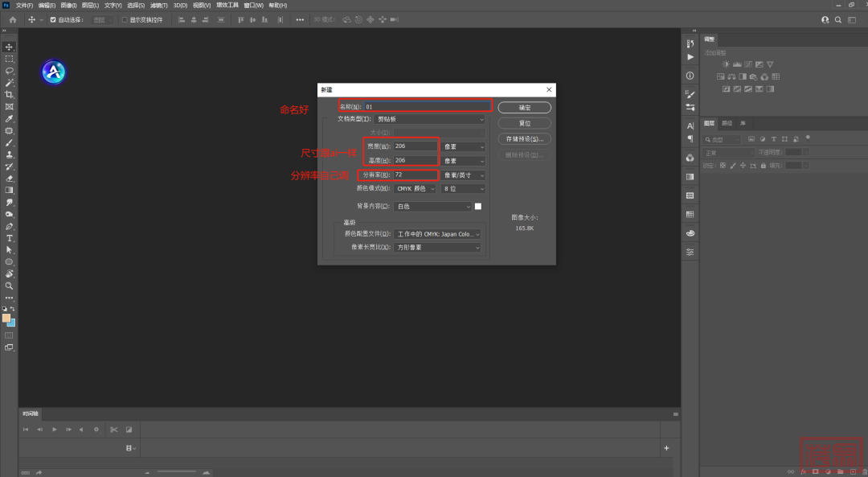Click the foreground color swatch in toolbox
This screenshot has width=868, height=477.
(x=6, y=318)
